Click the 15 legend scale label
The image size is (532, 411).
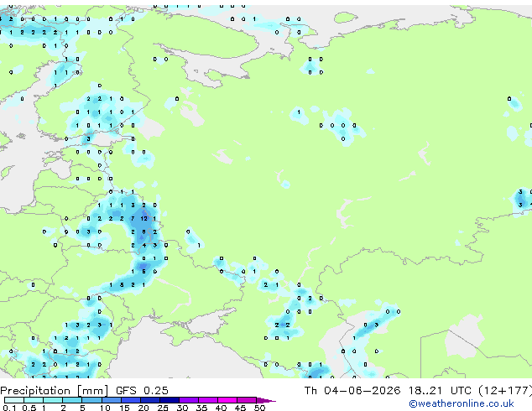click(x=124, y=408)
